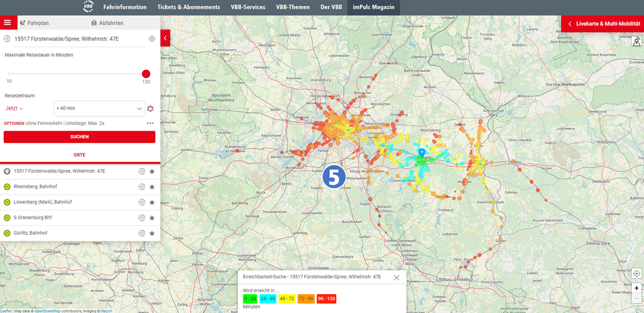The height and width of the screenshot is (313, 644).
Task: Collapse the side panel with red arrow
Action: click(165, 38)
